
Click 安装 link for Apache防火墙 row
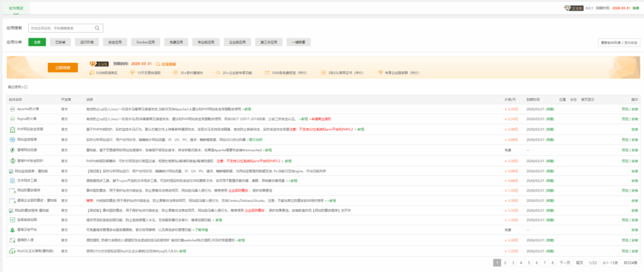(x=635, y=109)
